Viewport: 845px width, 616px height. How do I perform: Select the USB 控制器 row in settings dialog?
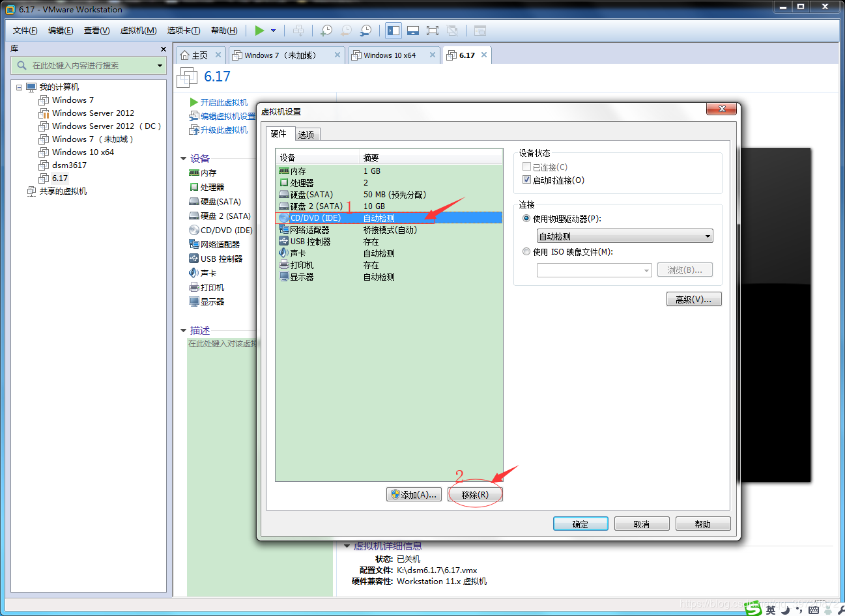click(389, 241)
